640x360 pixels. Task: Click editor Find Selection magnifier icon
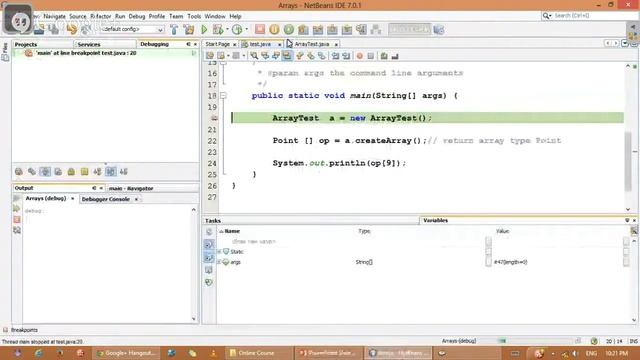(254, 56)
